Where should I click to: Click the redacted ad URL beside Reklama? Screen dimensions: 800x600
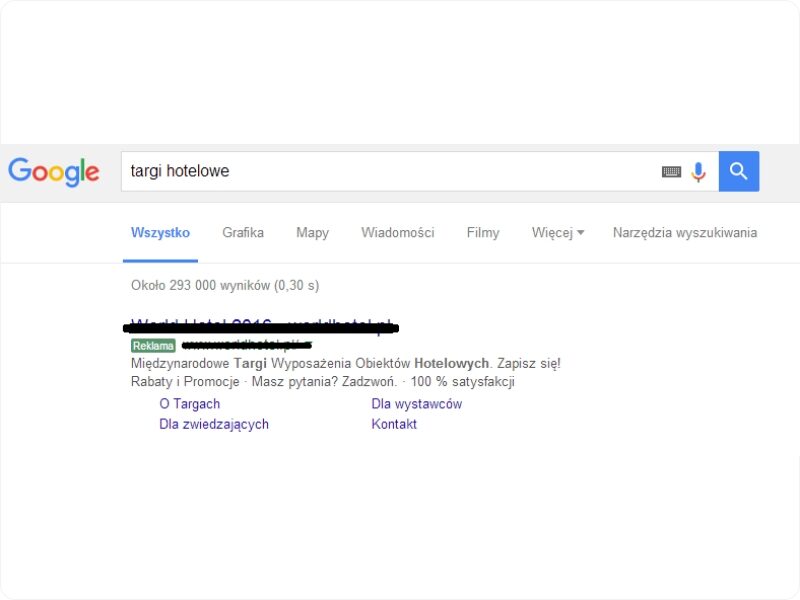click(x=246, y=346)
